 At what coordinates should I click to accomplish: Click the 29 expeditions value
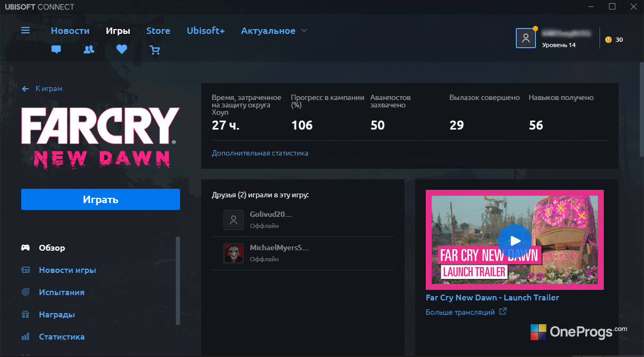[457, 125]
